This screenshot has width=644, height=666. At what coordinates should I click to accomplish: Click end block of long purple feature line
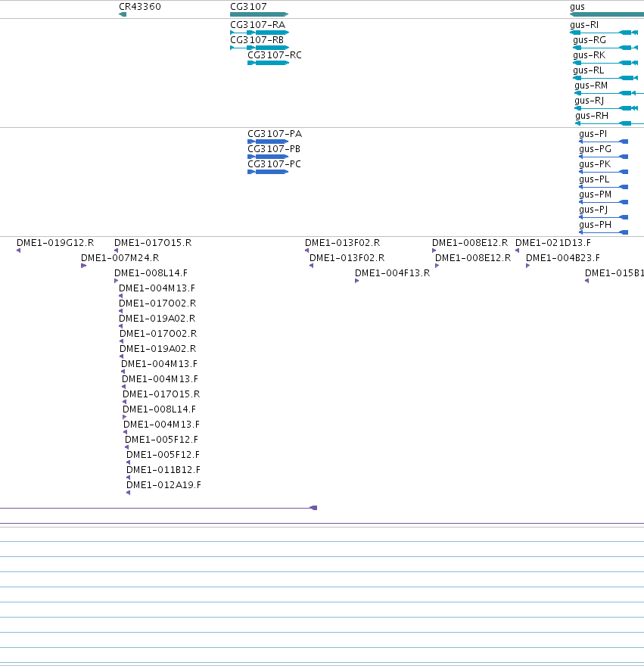pyautogui.click(x=313, y=508)
